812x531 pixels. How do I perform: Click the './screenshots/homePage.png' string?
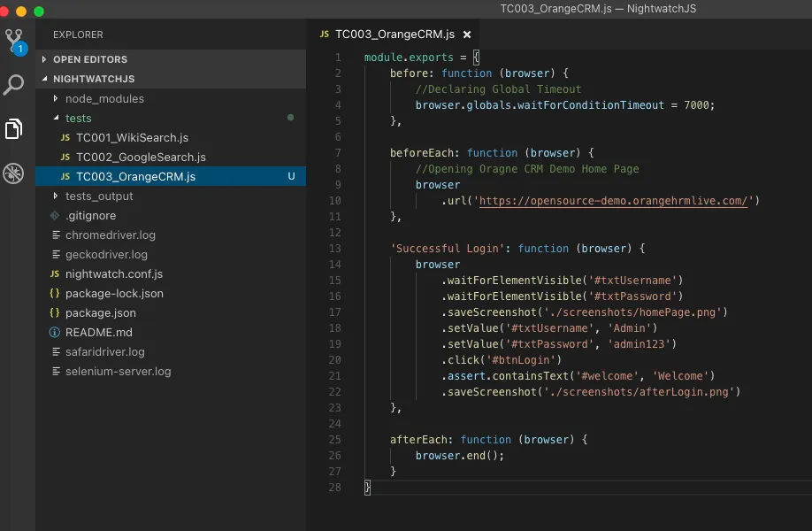[632, 312]
